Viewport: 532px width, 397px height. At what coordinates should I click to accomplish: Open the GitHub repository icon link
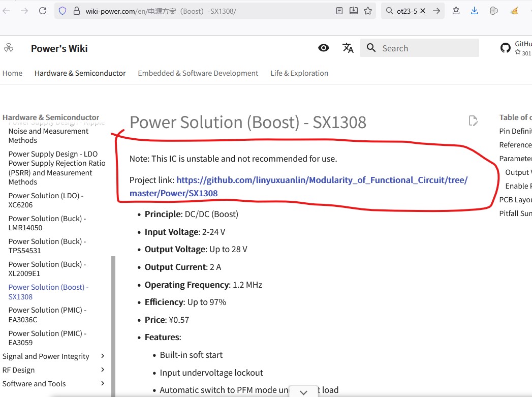(x=505, y=48)
